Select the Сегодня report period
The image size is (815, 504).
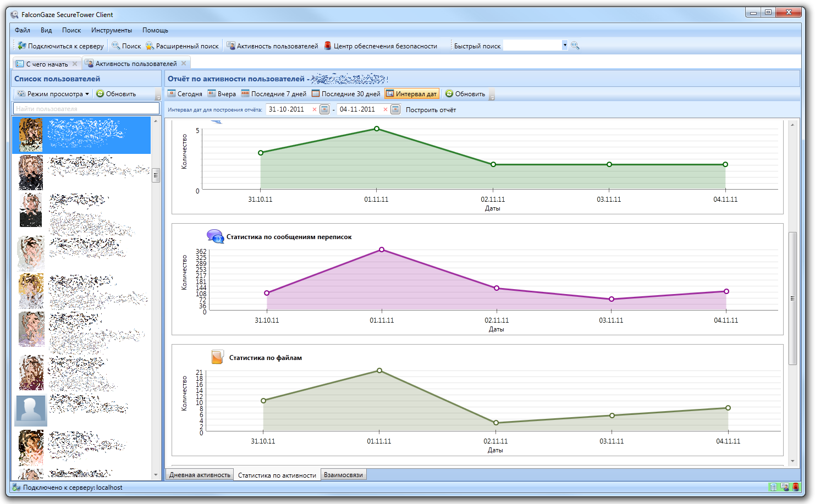185,94
